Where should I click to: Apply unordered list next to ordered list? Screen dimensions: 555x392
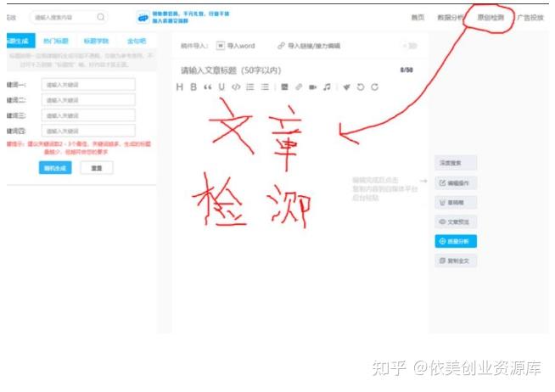[x=265, y=87]
